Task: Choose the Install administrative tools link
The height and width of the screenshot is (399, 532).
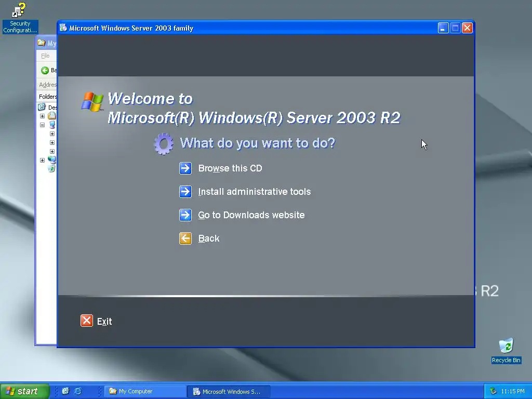Action: tap(255, 192)
